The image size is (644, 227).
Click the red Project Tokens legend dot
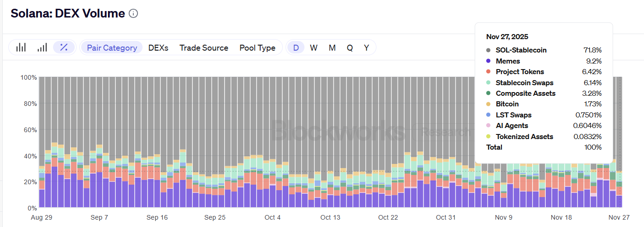coord(489,72)
